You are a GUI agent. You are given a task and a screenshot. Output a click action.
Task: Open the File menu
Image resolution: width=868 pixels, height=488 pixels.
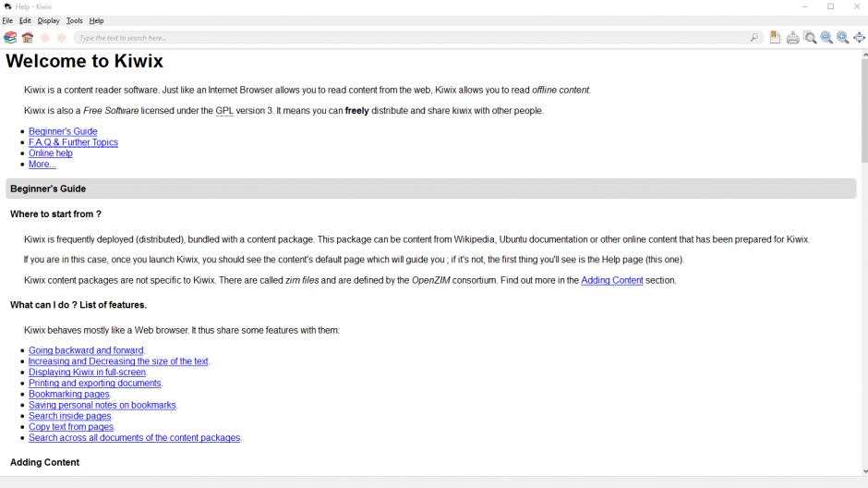pos(7,20)
